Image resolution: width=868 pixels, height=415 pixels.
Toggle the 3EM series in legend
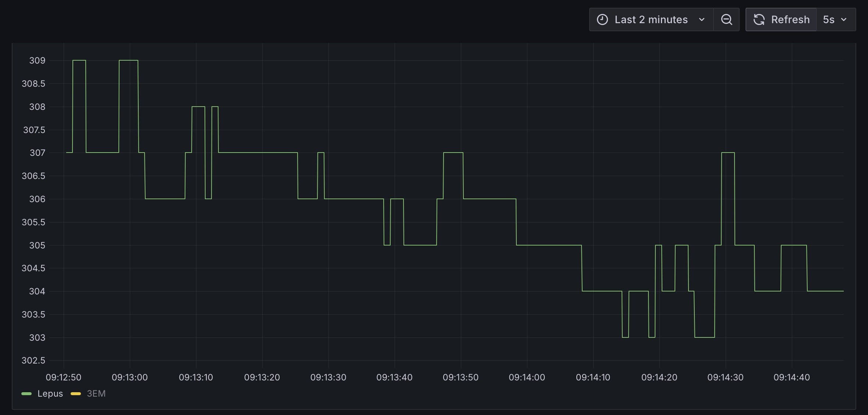[x=96, y=394]
